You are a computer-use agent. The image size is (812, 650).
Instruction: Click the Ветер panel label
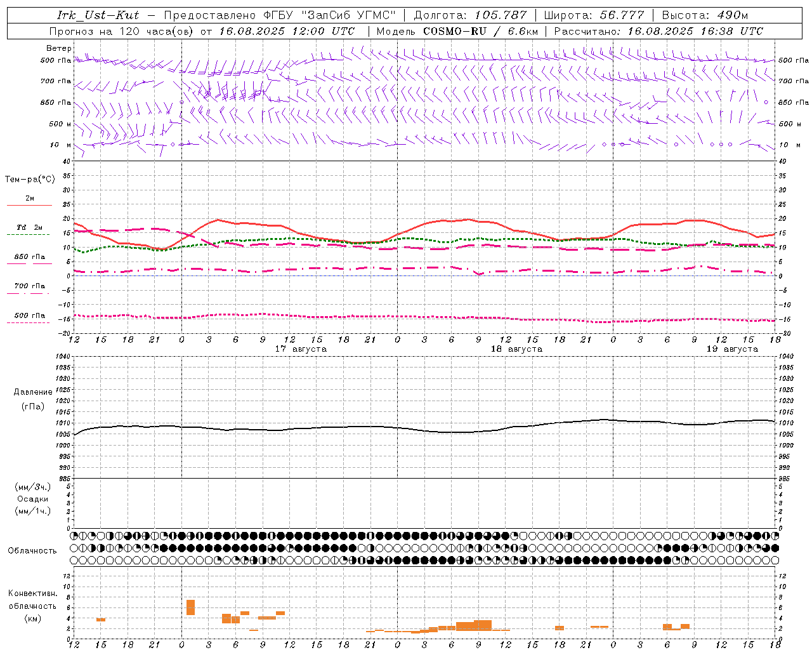click(x=59, y=48)
